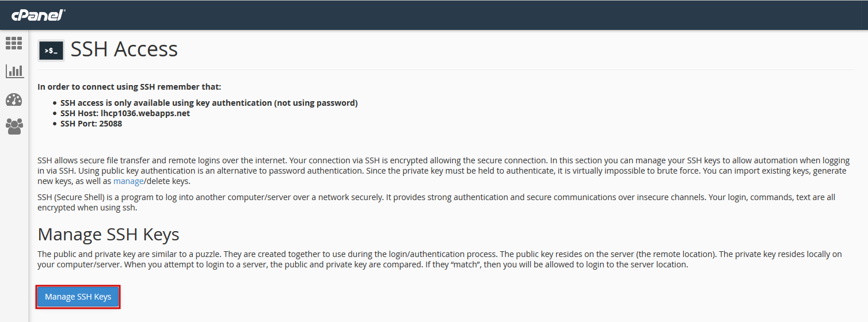Screen dimensions: 868x322
Task: Click the paragraph starting "SSH (Secure Shell)"
Action: point(436,202)
